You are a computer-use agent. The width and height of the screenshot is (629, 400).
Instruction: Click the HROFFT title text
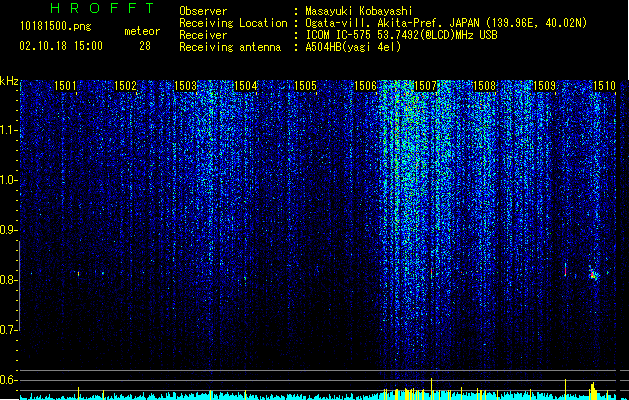click(103, 8)
